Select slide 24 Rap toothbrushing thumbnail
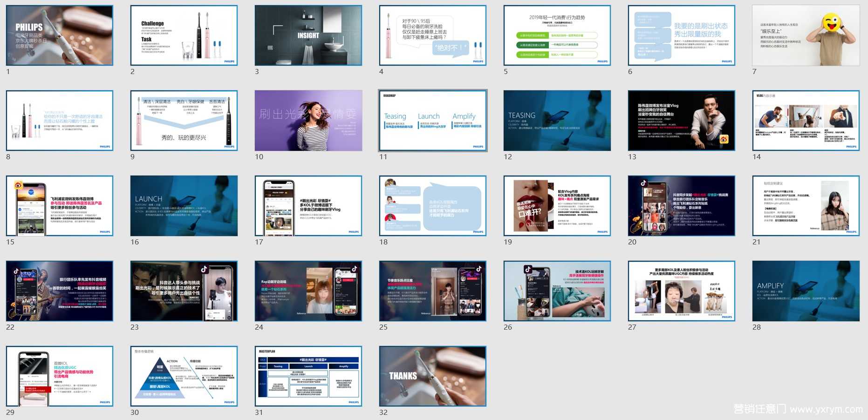Screen dimensions: 868x420 [308, 291]
